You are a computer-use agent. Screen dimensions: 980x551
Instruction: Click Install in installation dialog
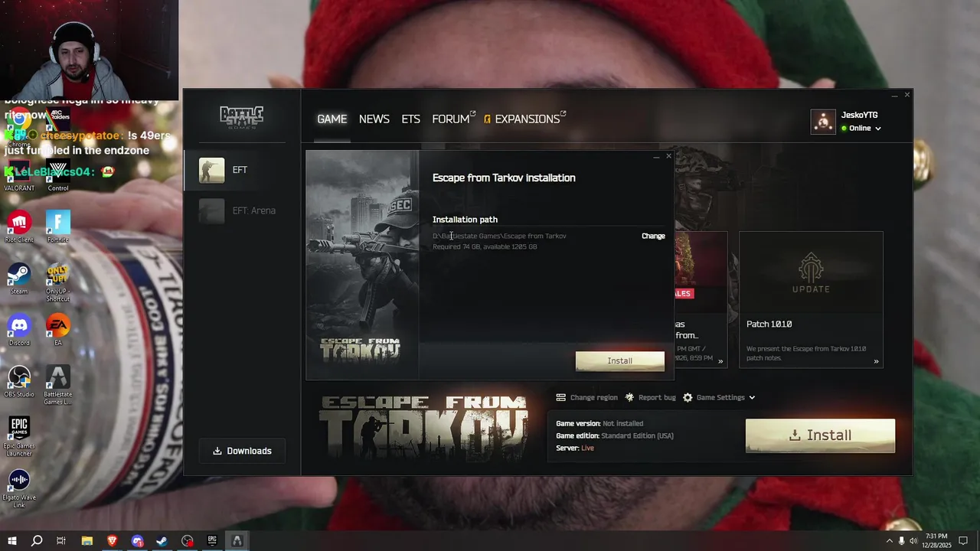click(620, 361)
